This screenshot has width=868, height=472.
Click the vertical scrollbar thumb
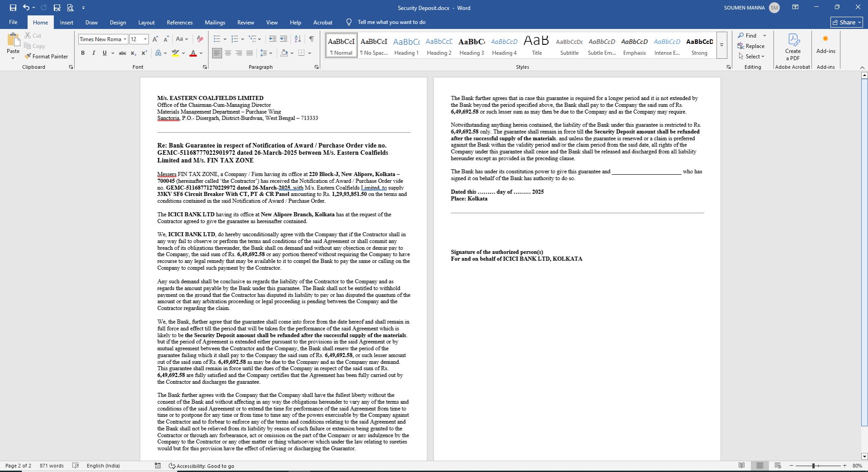tap(864, 253)
